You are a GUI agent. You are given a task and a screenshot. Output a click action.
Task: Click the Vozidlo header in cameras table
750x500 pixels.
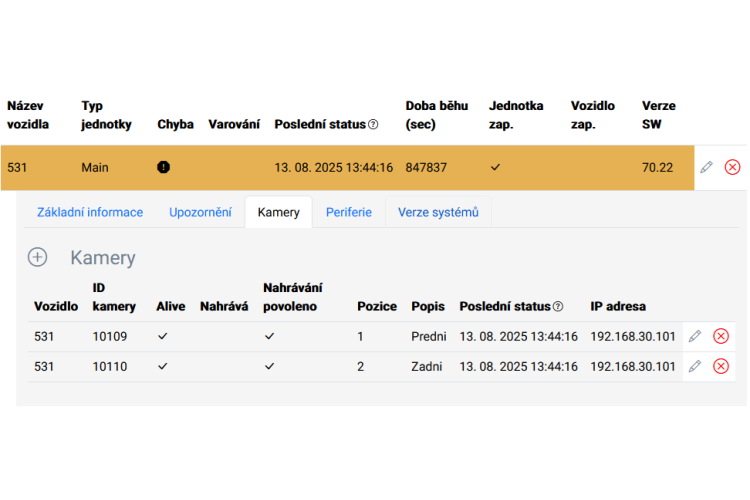coord(56,307)
